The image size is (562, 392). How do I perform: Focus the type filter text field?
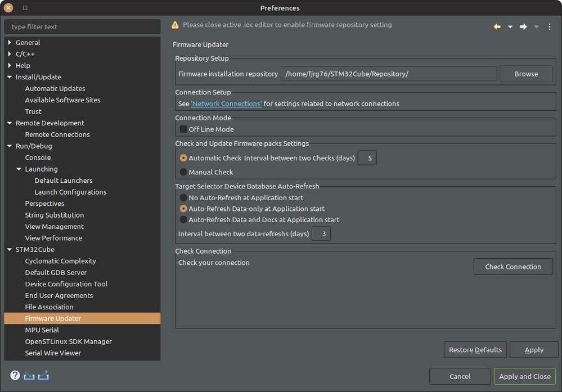(x=82, y=27)
